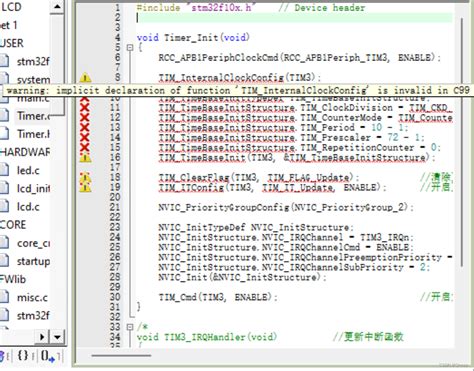474x371 pixels.
Task: Place cursor on empty line 2
Action: (x=295, y=18)
